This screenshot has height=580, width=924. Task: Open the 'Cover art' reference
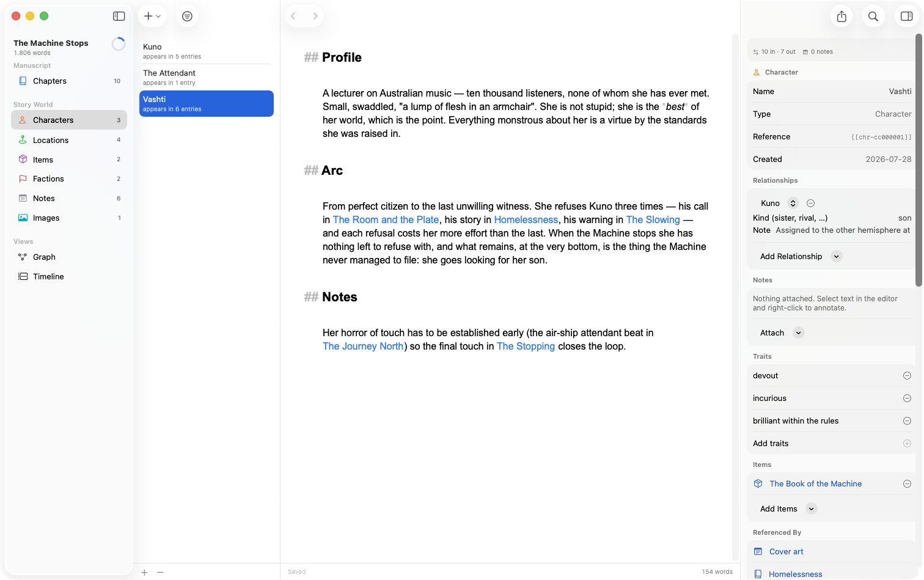786,552
